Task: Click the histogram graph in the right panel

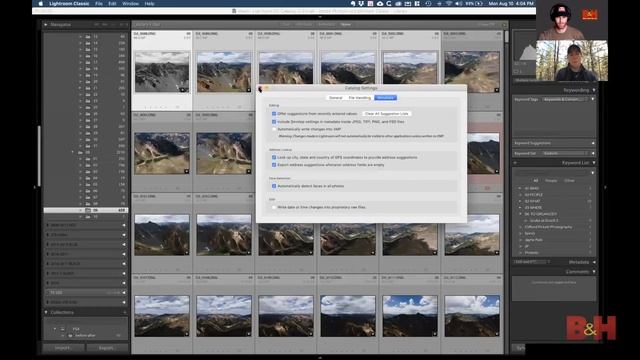Action: pyautogui.click(x=524, y=47)
